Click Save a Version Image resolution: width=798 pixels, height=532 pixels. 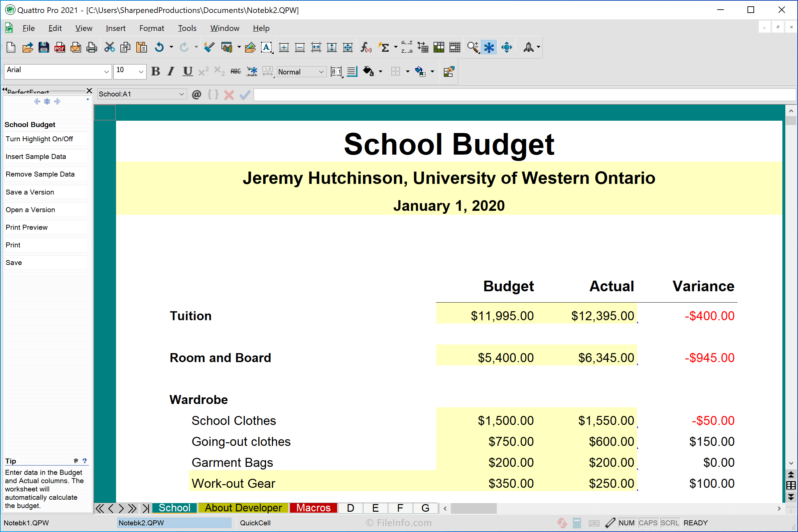pos(46,192)
